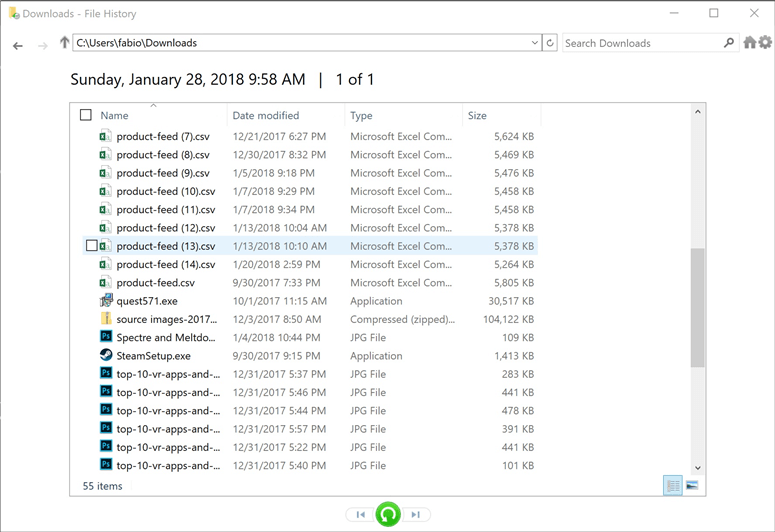The height and width of the screenshot is (532, 775).
Task: Click the 30,517 KB size cell
Action: tap(511, 301)
